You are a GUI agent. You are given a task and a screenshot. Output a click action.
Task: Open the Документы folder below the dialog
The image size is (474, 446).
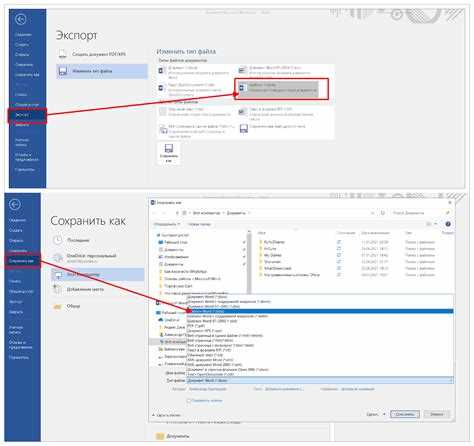tap(173, 436)
